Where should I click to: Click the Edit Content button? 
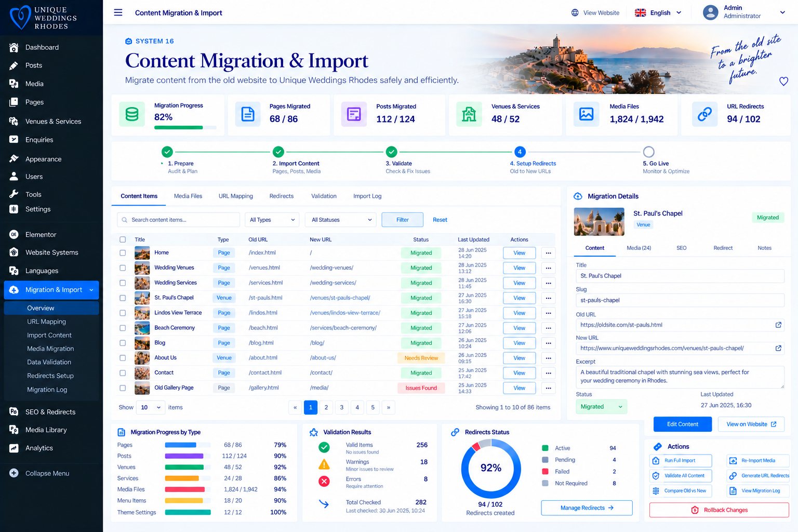pyautogui.click(x=682, y=424)
